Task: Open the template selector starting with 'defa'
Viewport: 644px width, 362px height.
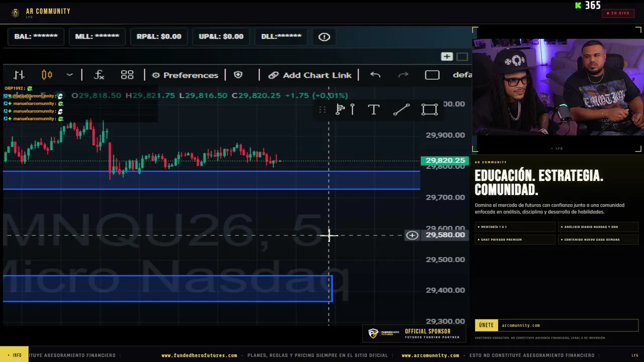Action: [462, 75]
